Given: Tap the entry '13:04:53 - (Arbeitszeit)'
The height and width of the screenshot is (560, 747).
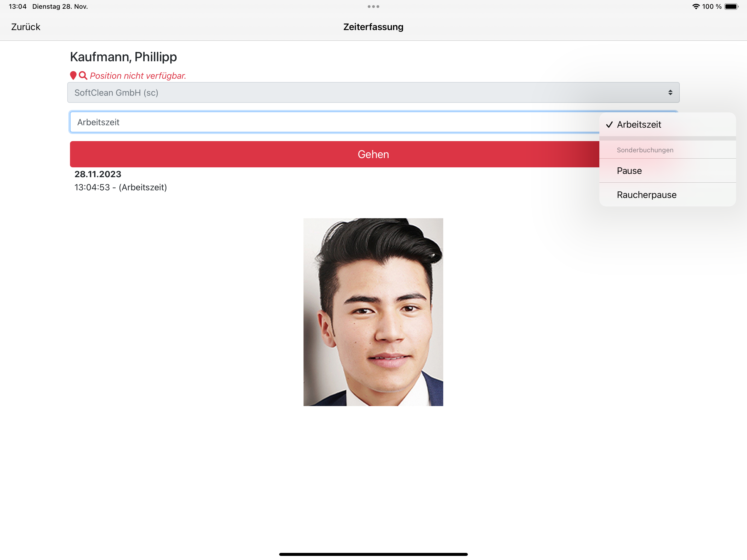Looking at the screenshot, I should tap(121, 188).
